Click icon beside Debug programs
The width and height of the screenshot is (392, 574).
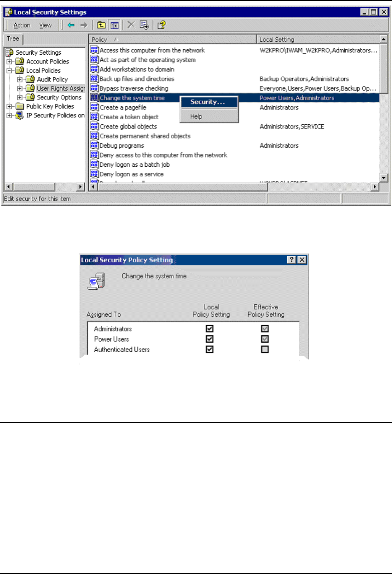[94, 145]
